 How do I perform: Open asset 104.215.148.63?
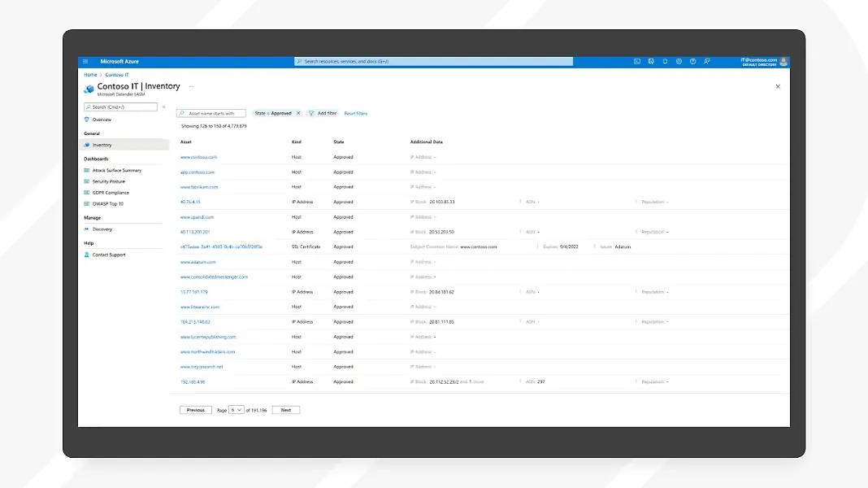coord(195,322)
